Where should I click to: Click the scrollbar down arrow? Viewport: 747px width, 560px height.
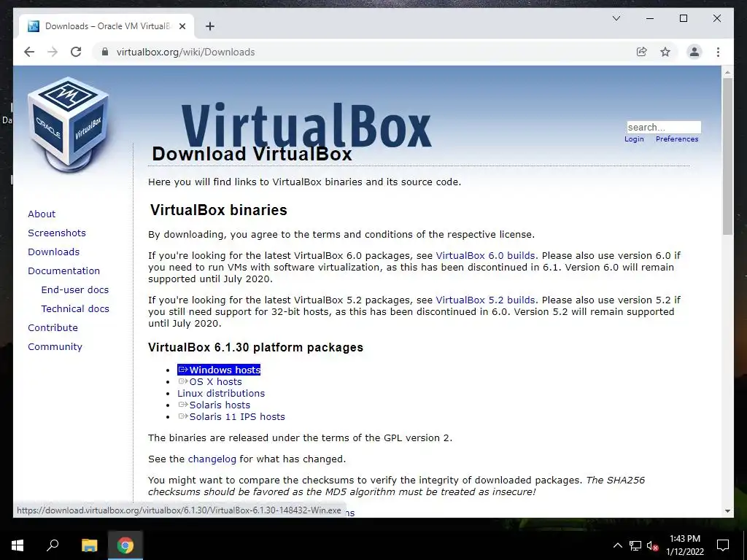click(x=727, y=511)
